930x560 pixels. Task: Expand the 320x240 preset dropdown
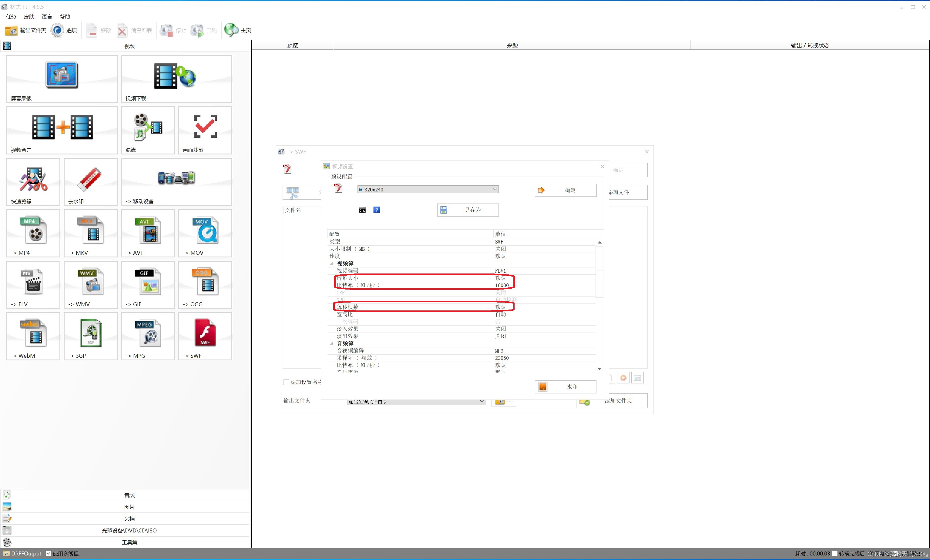[494, 189]
